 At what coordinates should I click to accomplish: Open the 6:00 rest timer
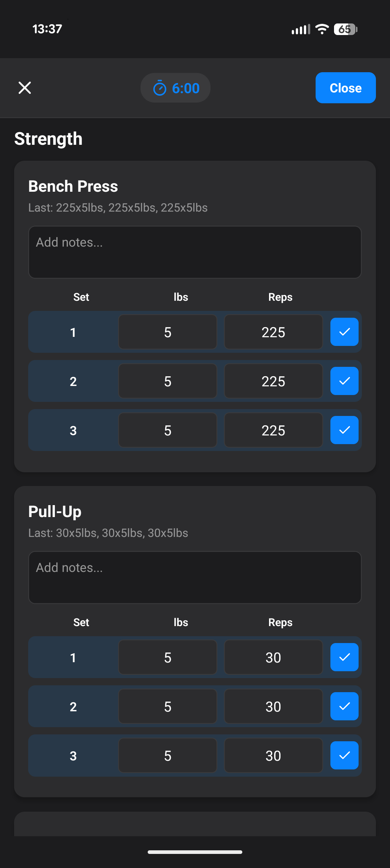[175, 88]
